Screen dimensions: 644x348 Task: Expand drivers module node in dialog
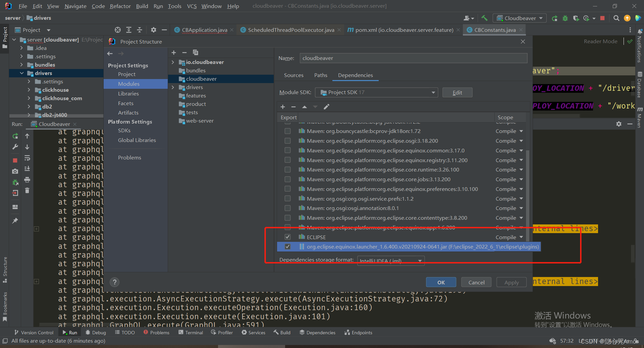click(x=173, y=87)
